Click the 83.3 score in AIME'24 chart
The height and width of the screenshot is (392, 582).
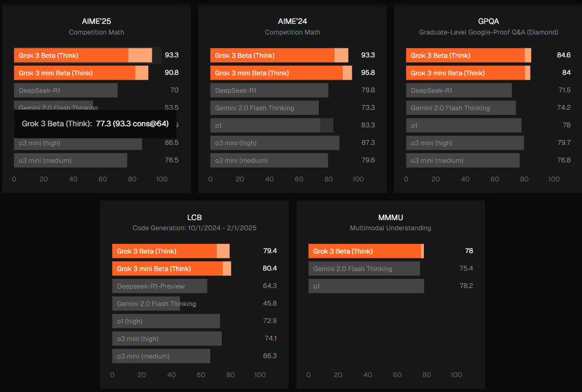(x=368, y=125)
